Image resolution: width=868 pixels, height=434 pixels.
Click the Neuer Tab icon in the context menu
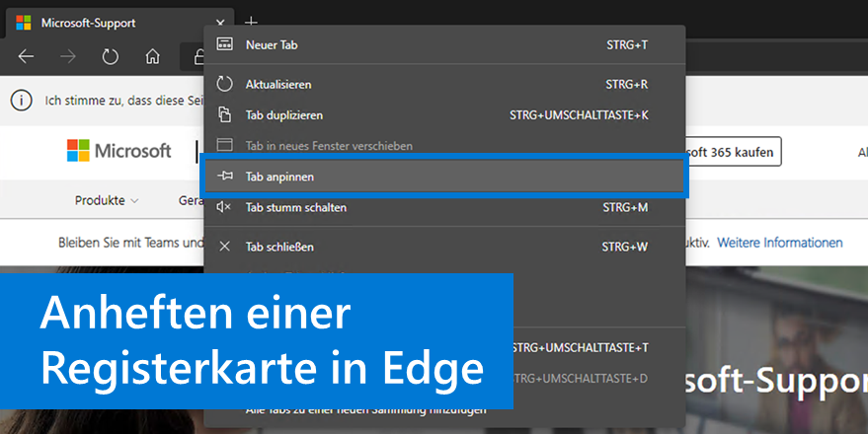pyautogui.click(x=224, y=44)
